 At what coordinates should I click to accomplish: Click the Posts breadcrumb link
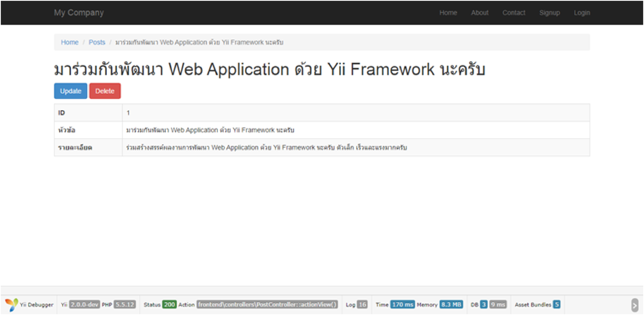pos(97,42)
